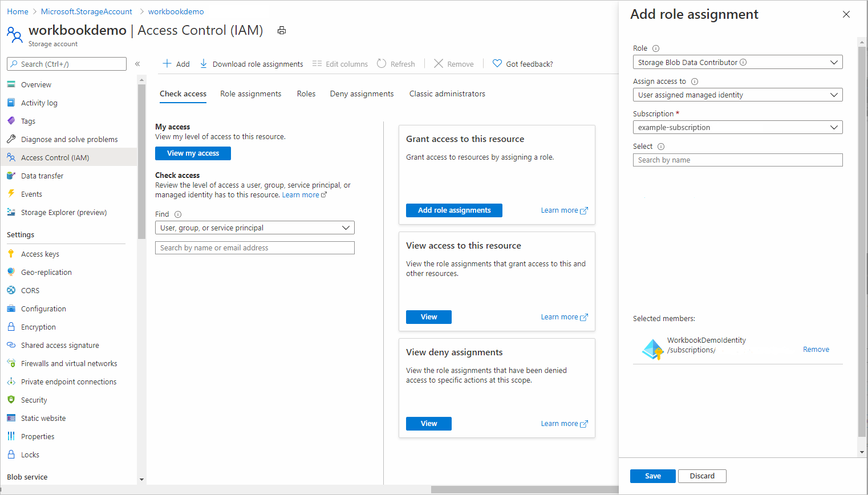Click the Save button
This screenshot has height=495, width=868.
(652, 476)
